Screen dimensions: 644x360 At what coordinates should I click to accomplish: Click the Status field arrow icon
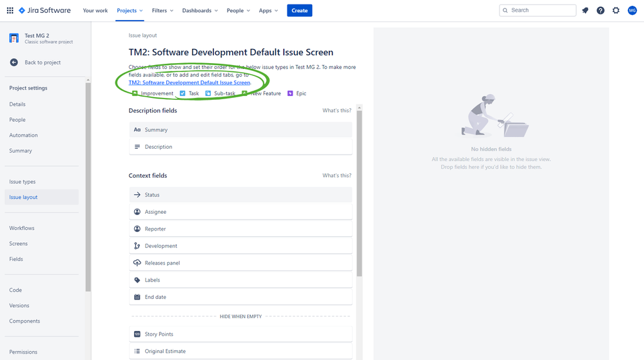(137, 194)
